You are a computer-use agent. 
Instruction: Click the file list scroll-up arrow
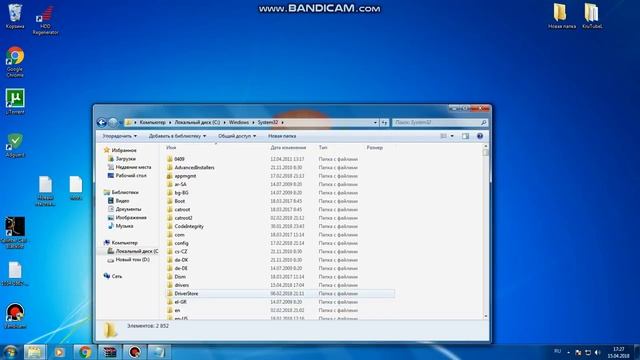(485, 146)
